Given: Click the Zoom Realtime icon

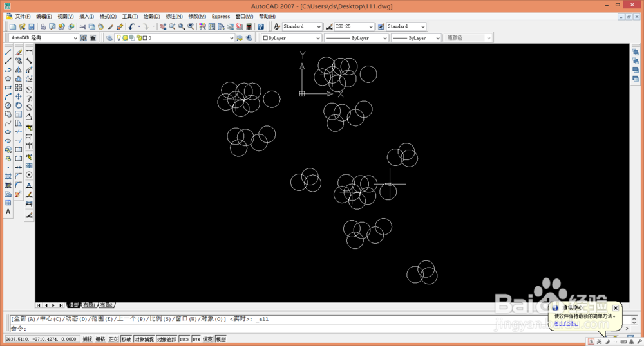Looking at the screenshot, I should click(x=172, y=26).
